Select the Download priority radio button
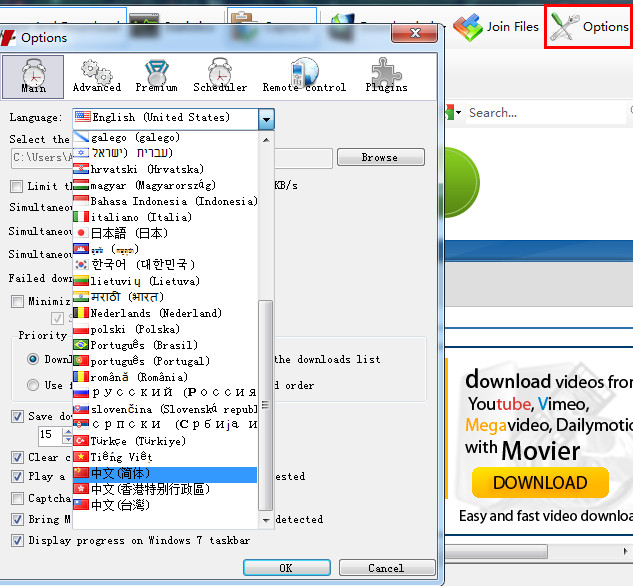The height and width of the screenshot is (586, 633). click(33, 359)
